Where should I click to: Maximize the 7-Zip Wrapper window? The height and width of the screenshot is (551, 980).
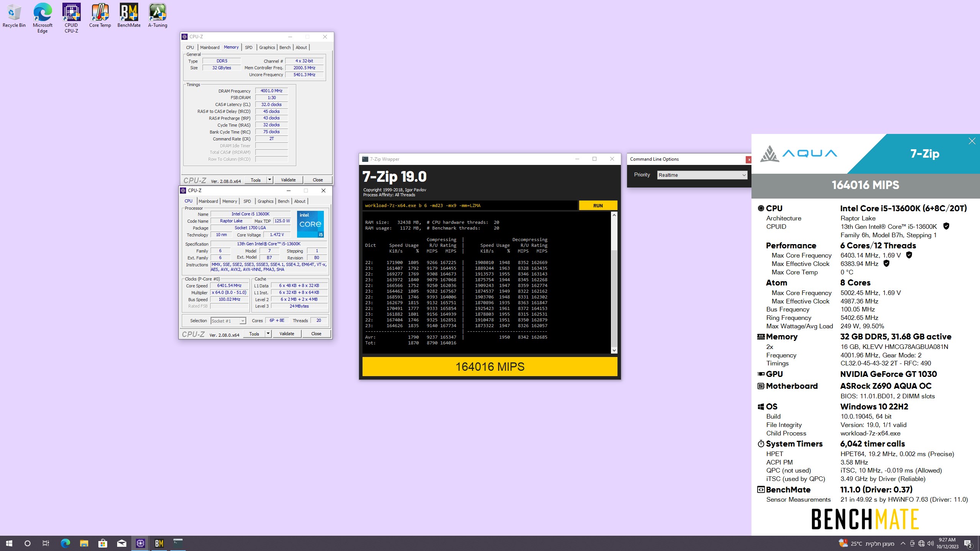(595, 159)
